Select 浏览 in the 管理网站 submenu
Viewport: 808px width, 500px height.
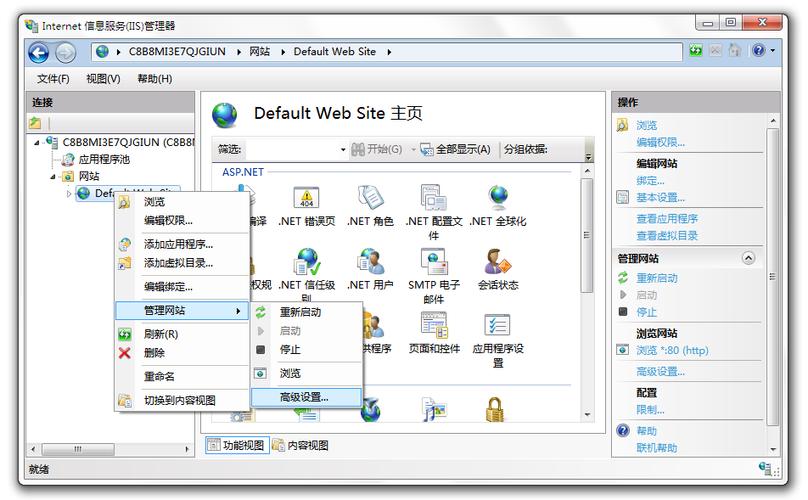307,373
